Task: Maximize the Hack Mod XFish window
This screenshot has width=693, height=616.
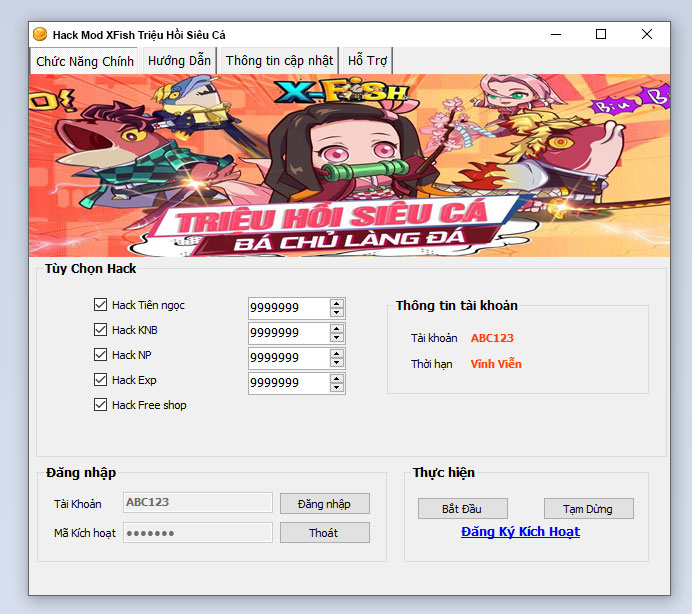Action: (601, 34)
